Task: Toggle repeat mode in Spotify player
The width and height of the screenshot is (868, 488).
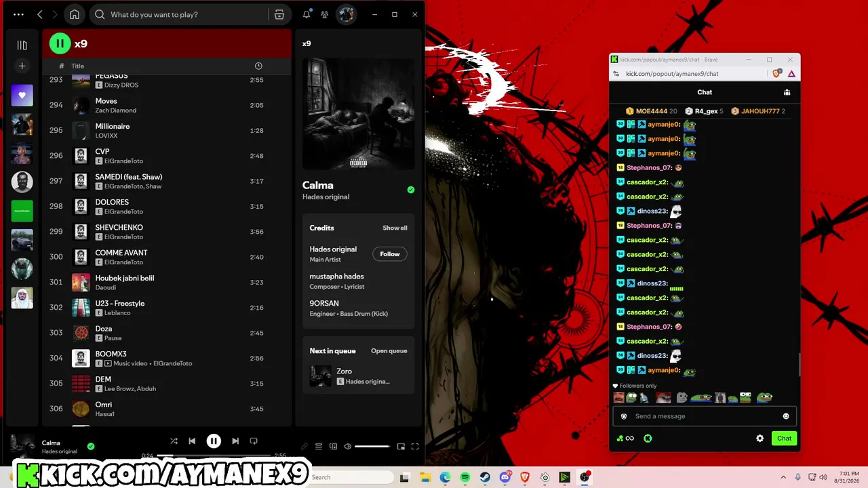Action: pyautogui.click(x=254, y=441)
